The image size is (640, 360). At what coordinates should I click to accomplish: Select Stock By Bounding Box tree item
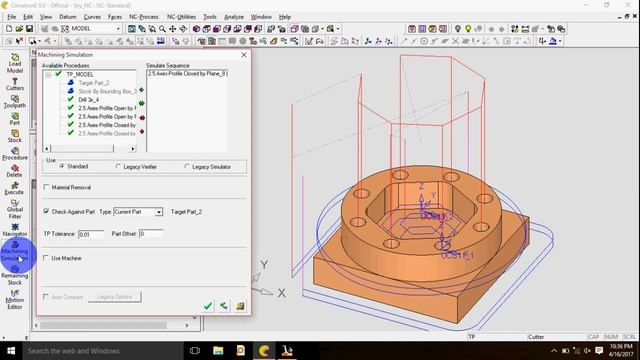107,91
